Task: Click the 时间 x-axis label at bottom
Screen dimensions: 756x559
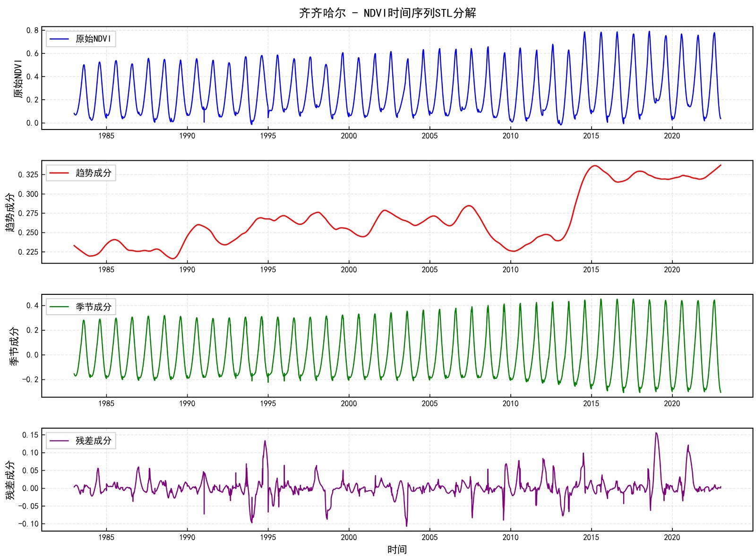Action: [397, 550]
